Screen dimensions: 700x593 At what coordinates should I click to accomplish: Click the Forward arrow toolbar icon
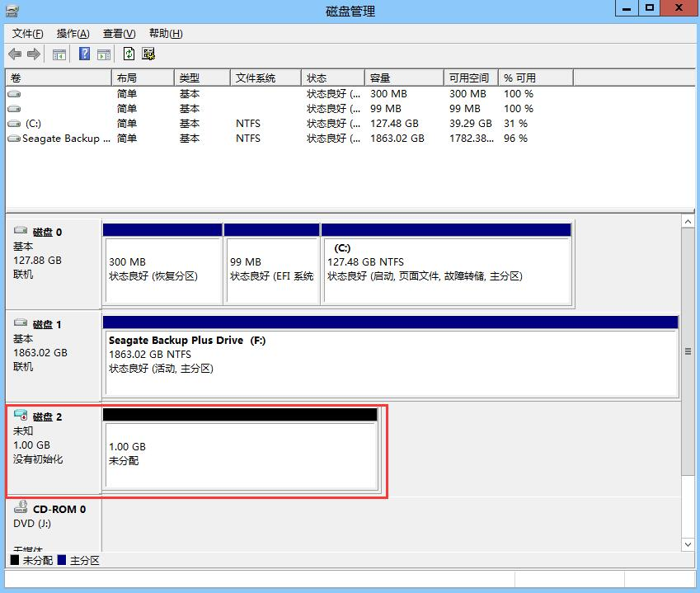tap(34, 54)
